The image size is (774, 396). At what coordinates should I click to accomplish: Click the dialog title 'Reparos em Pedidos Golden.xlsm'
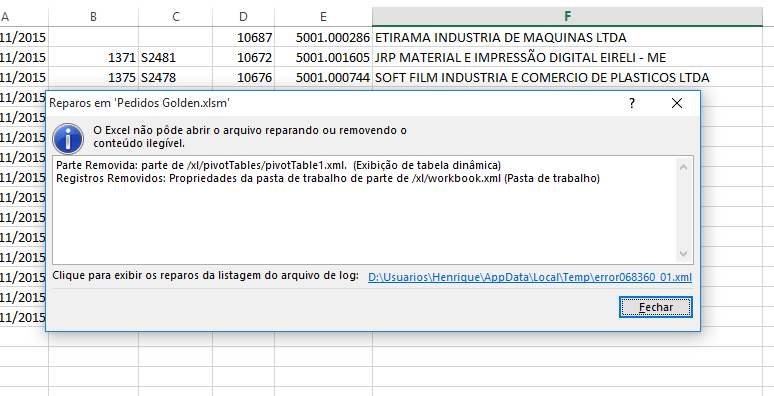[139, 103]
